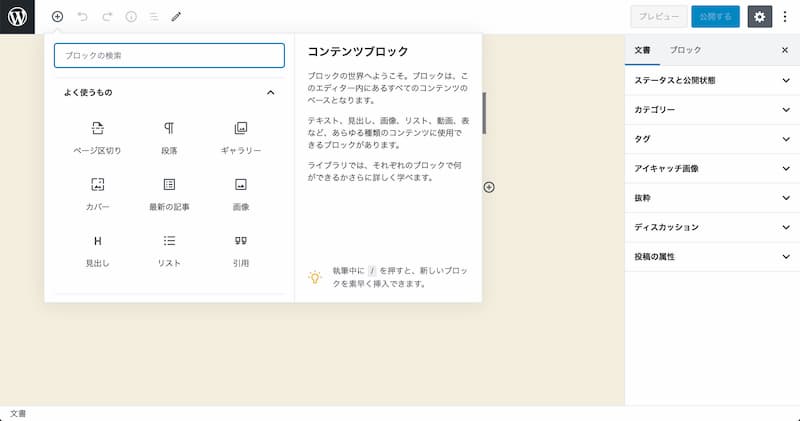
Task: Insert the 段落 paragraph block
Action: pyautogui.click(x=169, y=138)
